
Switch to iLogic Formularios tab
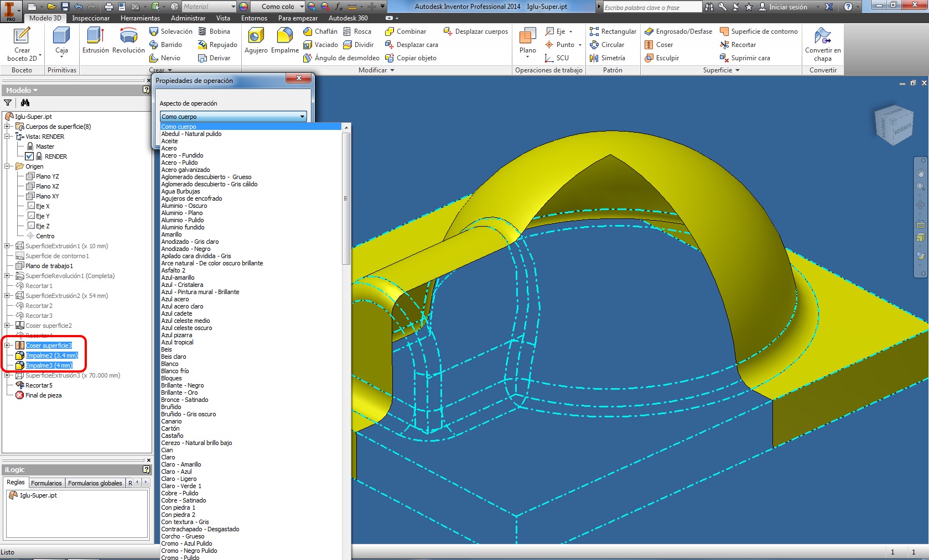[46, 483]
